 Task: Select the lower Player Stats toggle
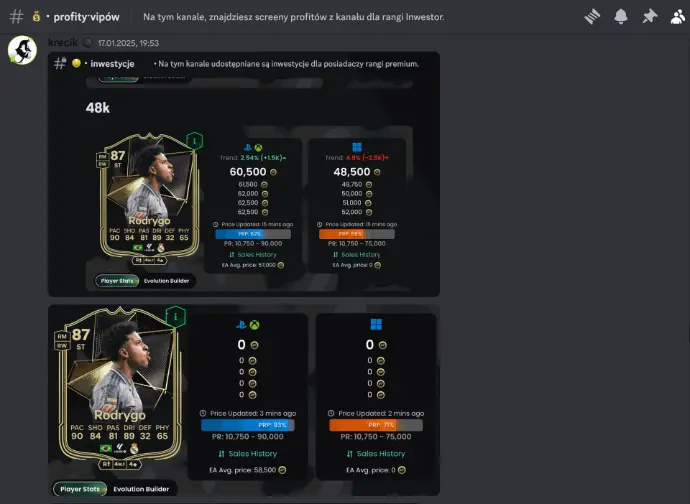[80, 489]
